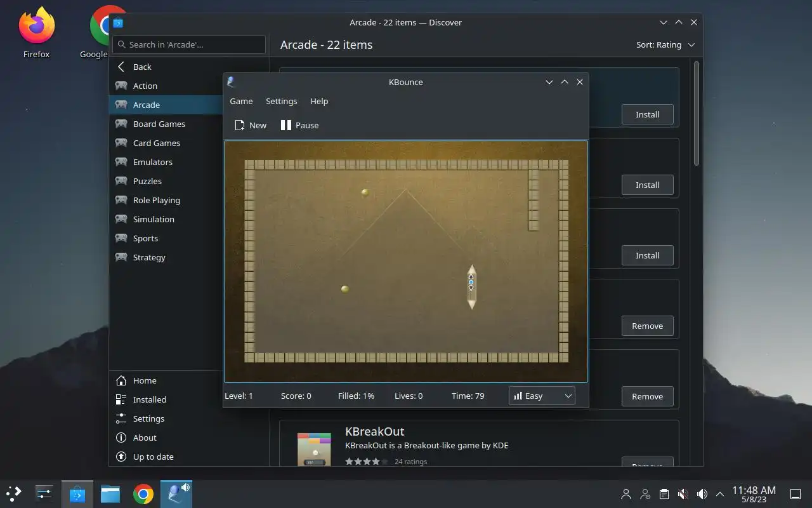The image size is (812, 508).
Task: Open the Game menu in KBounce
Action: click(241, 101)
